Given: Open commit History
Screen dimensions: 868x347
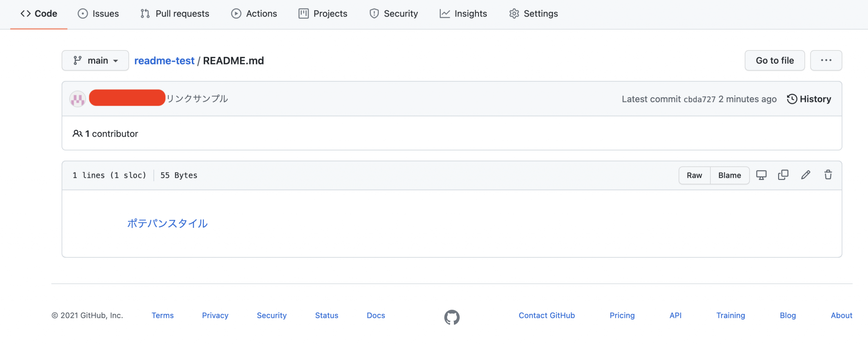Looking at the screenshot, I should point(809,99).
